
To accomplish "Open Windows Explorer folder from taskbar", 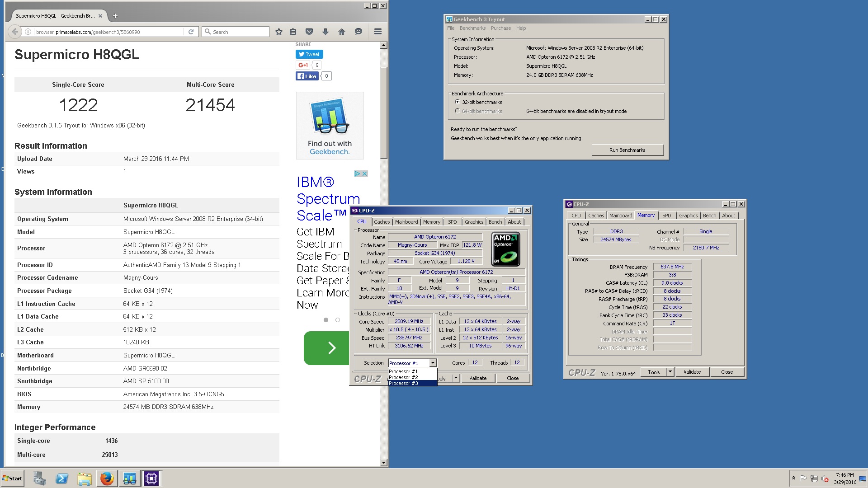I will [84, 479].
